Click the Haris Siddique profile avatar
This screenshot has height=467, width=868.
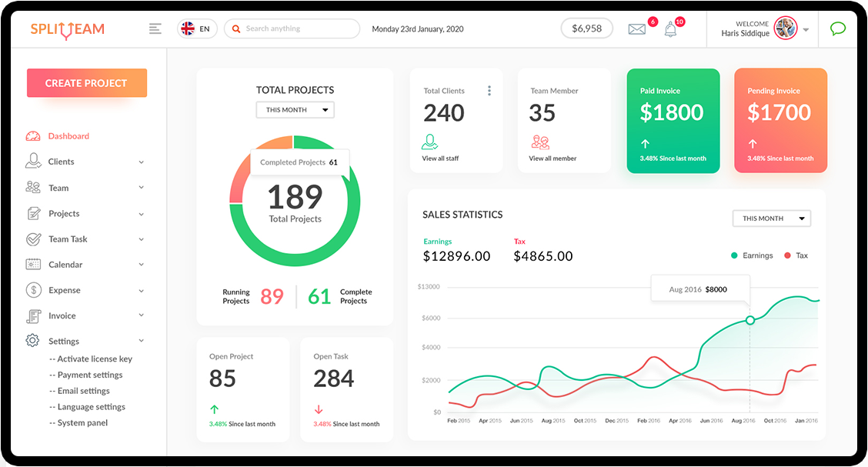coord(785,28)
